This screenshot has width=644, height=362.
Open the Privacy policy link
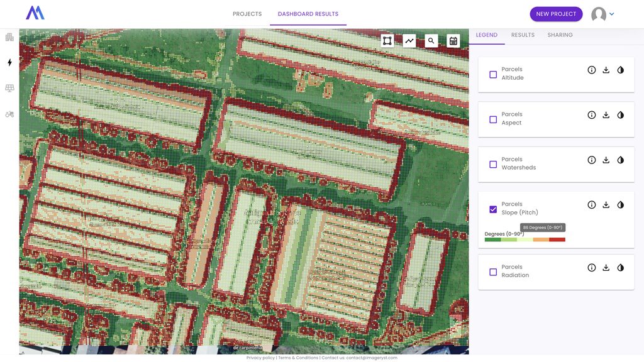click(260, 358)
